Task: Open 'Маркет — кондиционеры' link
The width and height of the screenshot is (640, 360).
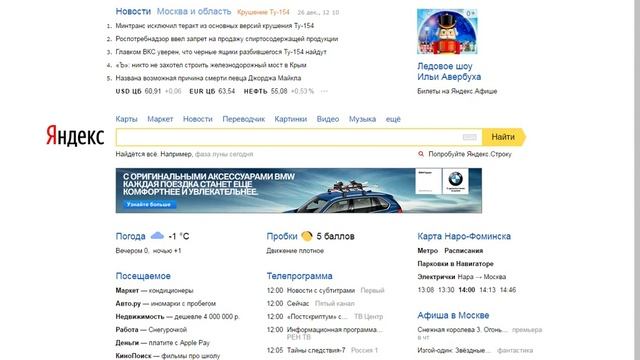Action: click(154, 291)
